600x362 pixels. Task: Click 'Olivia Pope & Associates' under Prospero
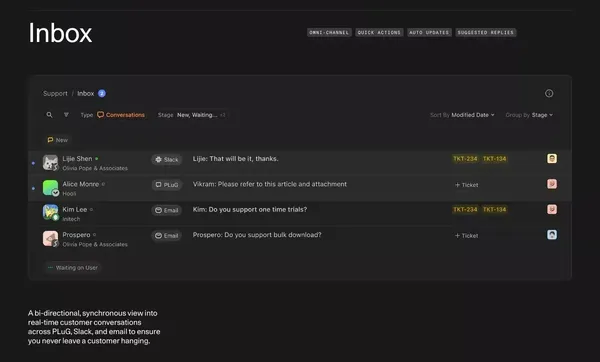[x=95, y=244]
